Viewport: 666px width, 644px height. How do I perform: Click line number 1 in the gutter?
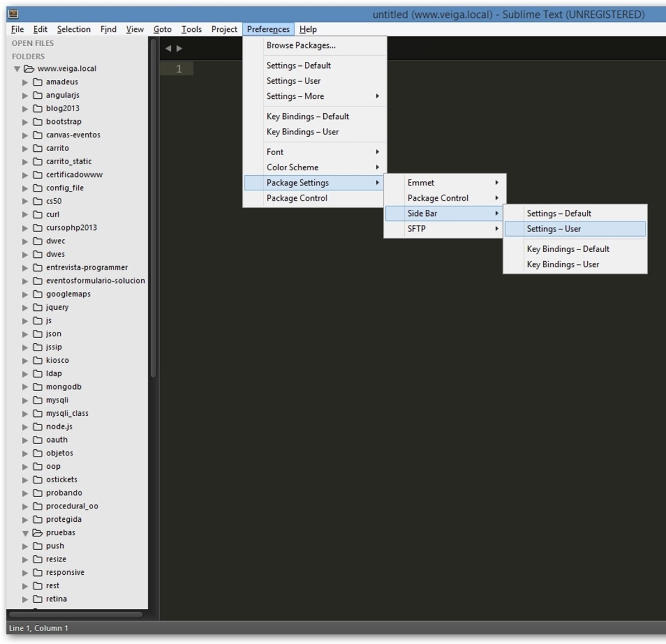(x=179, y=69)
